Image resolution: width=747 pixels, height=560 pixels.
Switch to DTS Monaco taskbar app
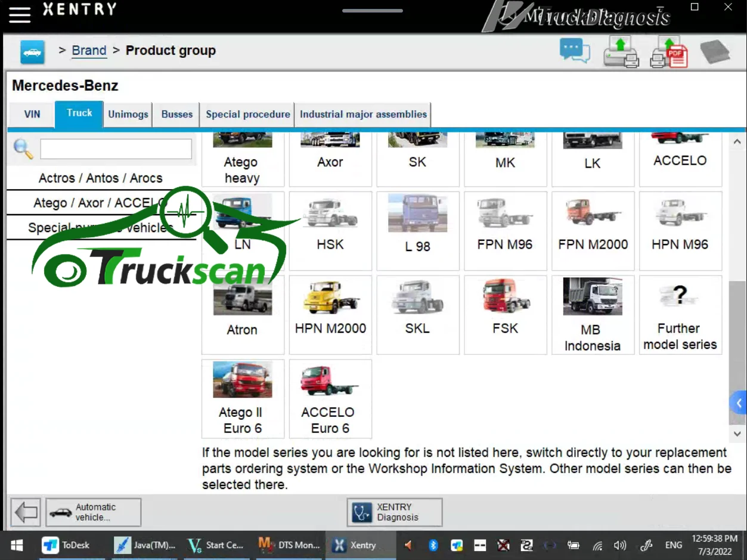289,545
